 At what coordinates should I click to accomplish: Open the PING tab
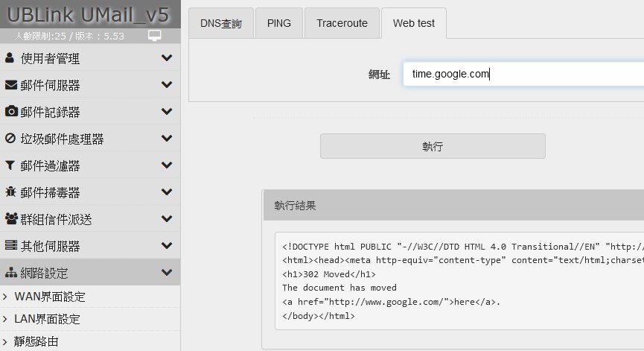[279, 23]
